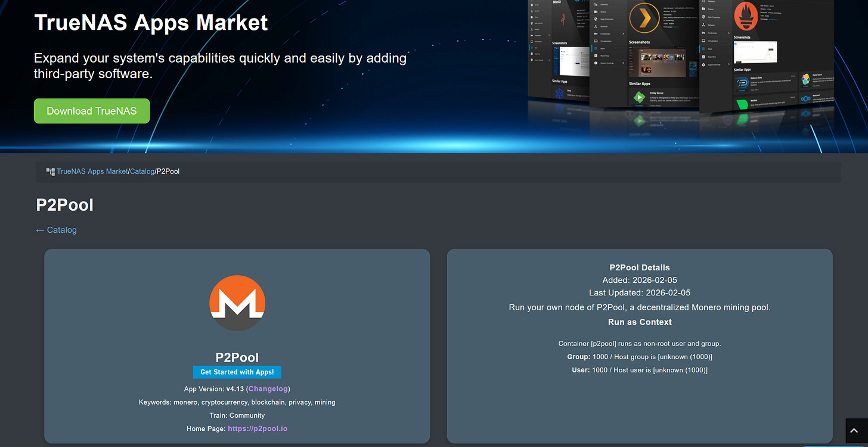Click the Download TrueNAS button
The image size is (868, 447).
click(x=91, y=111)
